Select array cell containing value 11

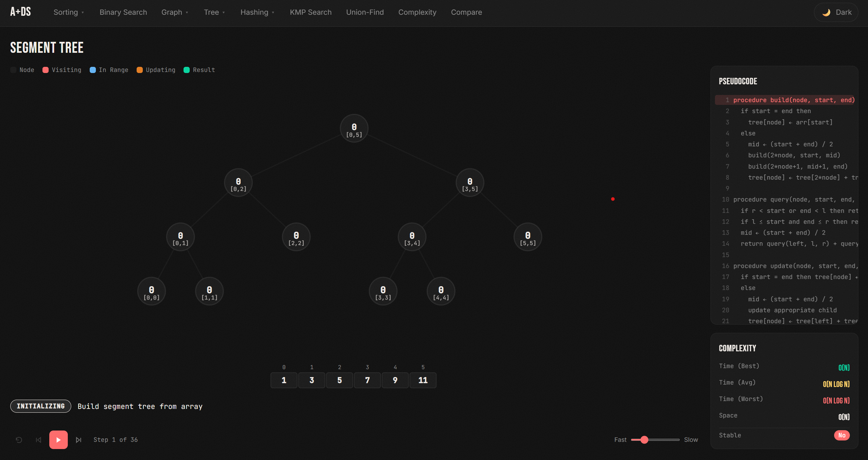(x=423, y=380)
